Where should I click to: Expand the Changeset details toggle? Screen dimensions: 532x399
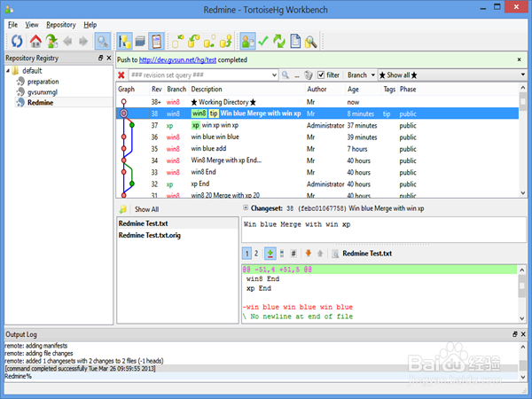(x=246, y=207)
